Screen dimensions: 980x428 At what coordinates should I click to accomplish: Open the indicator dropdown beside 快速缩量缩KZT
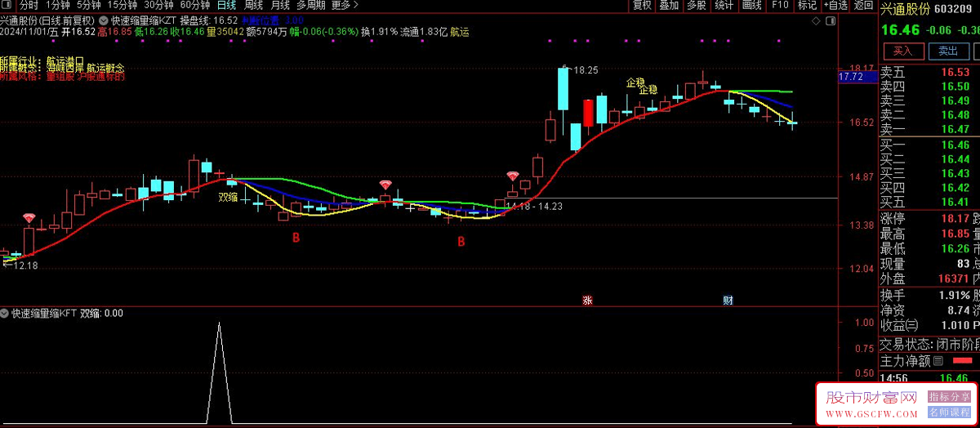coord(104,20)
